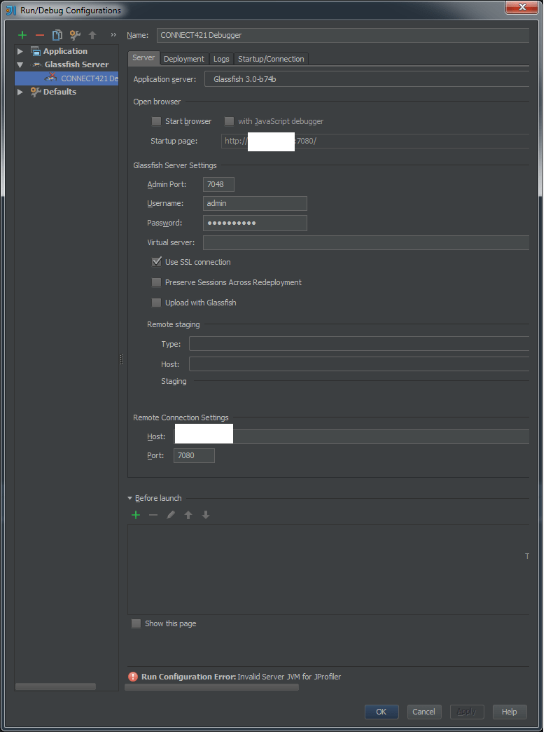Viewport: 560px width, 732px height.
Task: Open the edit defaults wrench icon
Action: pyautogui.click(x=75, y=35)
